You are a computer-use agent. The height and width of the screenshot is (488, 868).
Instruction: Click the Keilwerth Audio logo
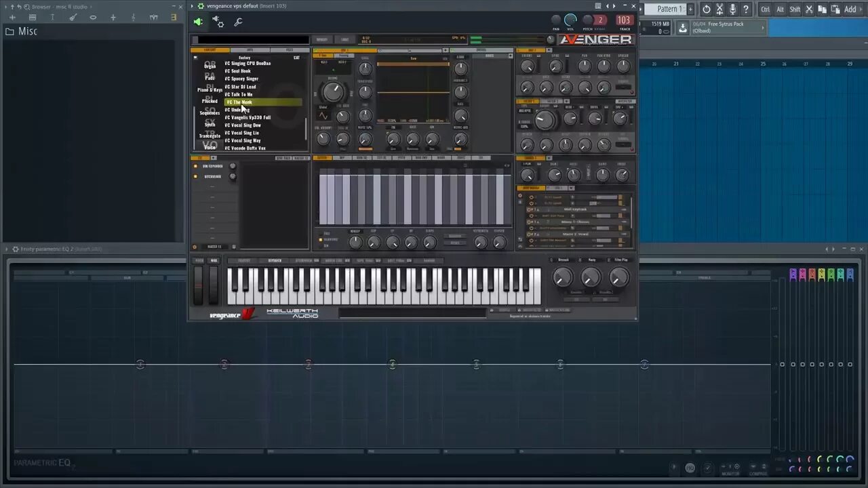click(x=292, y=313)
